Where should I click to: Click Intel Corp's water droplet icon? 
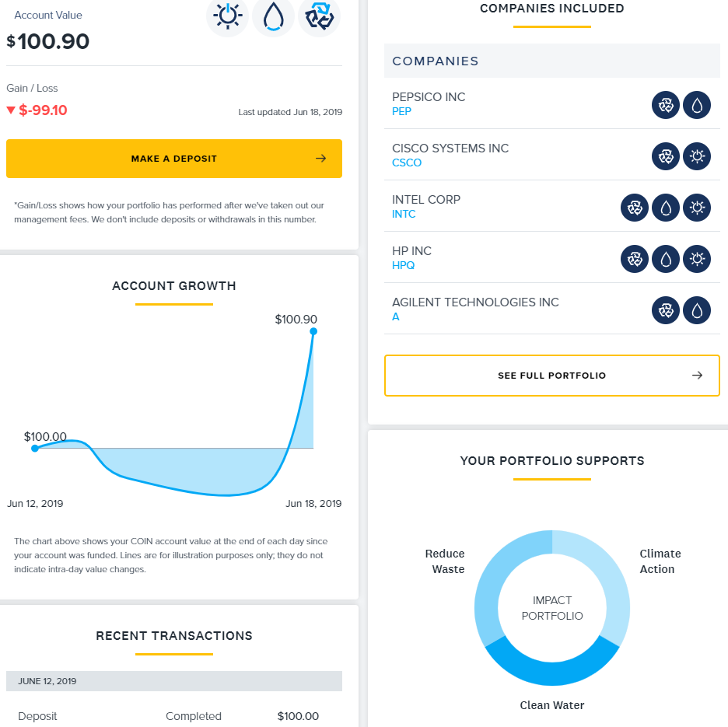(x=666, y=208)
